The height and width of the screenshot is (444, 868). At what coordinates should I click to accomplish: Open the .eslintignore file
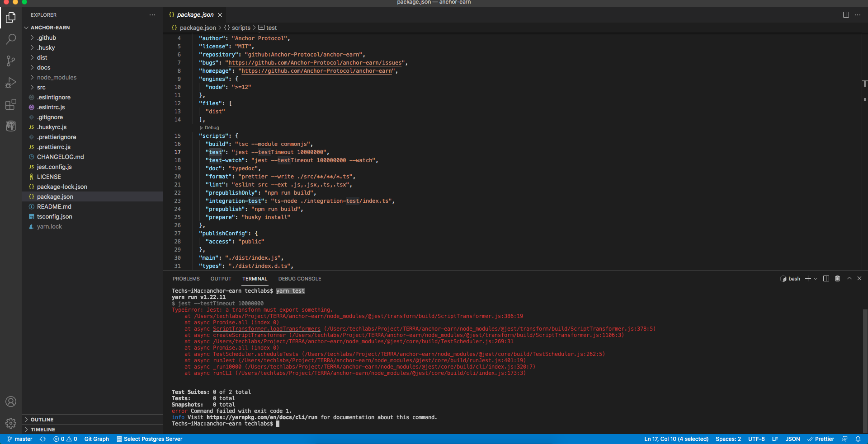(x=92, y=97)
